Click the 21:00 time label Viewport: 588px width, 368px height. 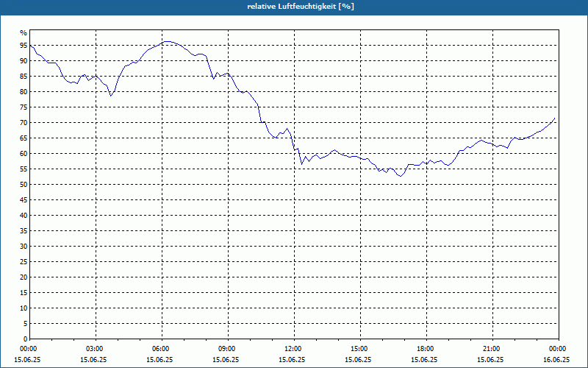(492, 349)
